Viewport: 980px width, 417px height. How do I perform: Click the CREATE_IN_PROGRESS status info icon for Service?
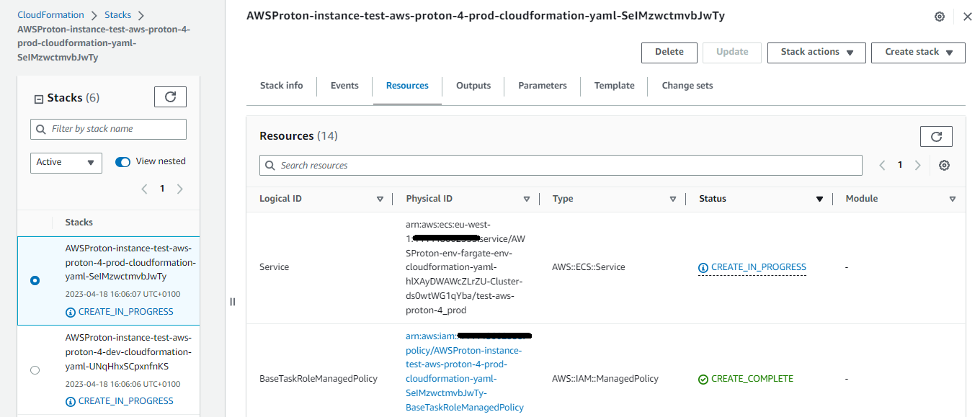coord(703,267)
